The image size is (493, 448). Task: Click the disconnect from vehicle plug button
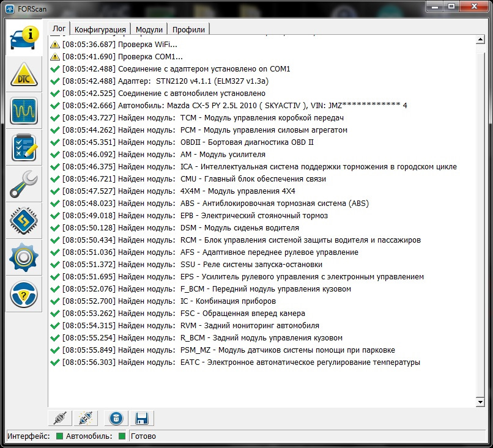pyautogui.click(x=86, y=419)
